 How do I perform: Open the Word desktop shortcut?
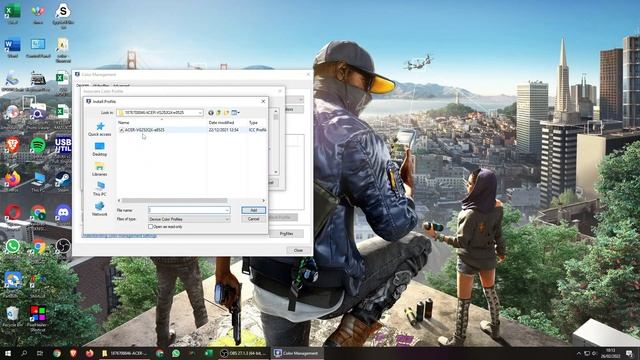click(x=12, y=47)
